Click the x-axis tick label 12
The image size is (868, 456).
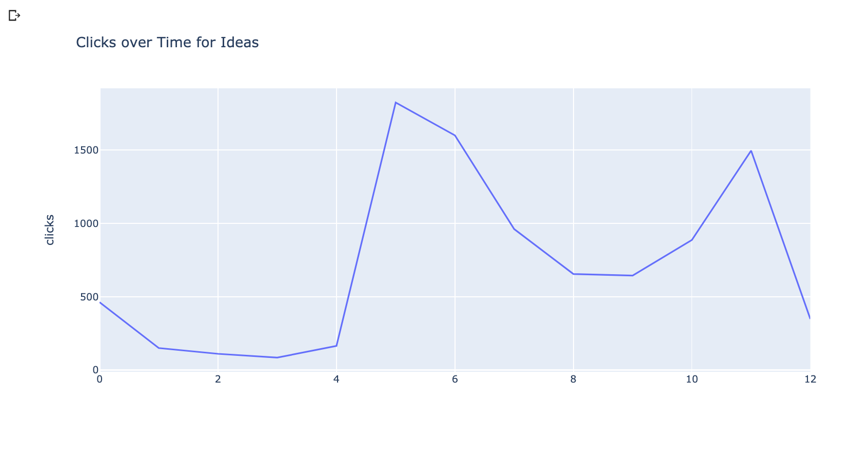pyautogui.click(x=810, y=379)
